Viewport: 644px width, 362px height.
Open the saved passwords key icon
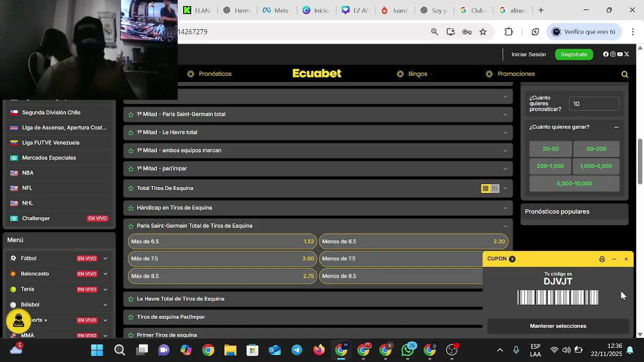(x=467, y=32)
